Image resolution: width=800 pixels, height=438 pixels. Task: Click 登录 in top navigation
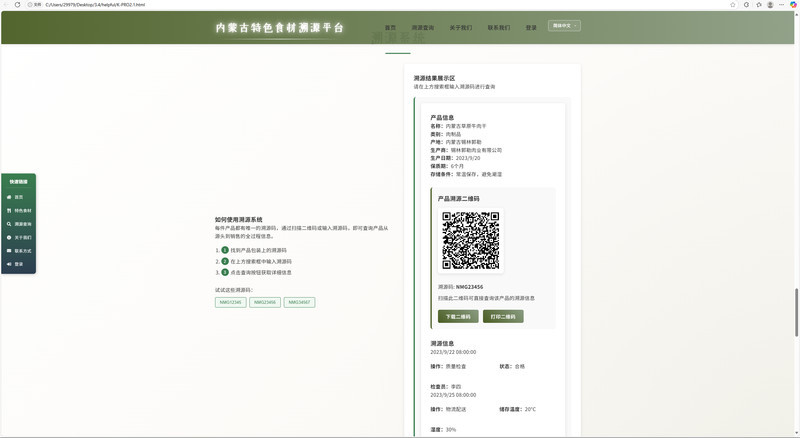click(x=531, y=28)
